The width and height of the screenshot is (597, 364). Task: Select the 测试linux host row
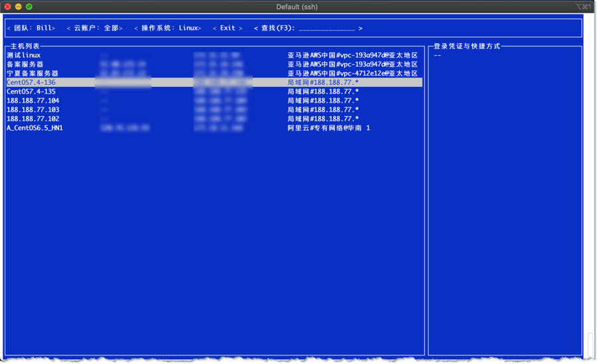tap(24, 55)
